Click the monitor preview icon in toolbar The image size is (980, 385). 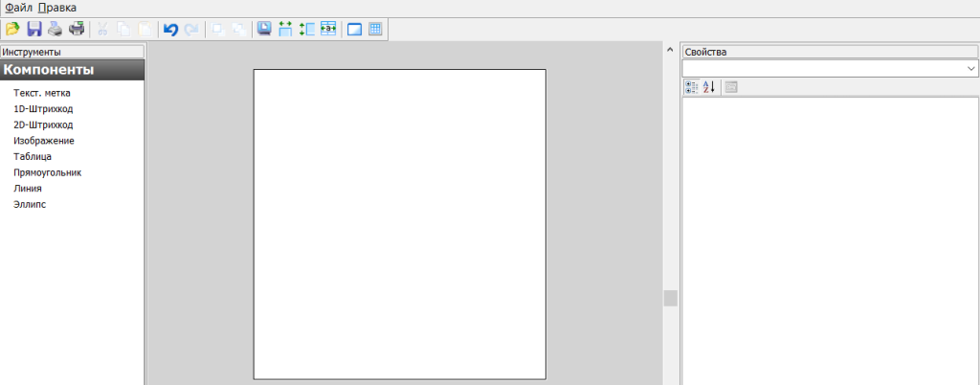point(264,29)
